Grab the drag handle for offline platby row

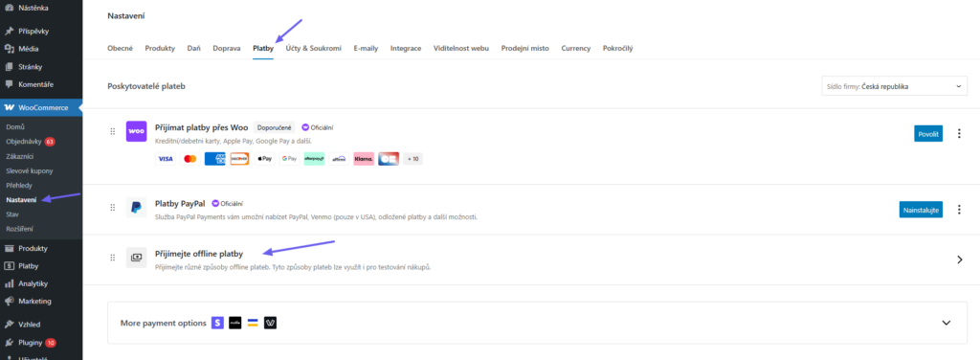(113, 258)
